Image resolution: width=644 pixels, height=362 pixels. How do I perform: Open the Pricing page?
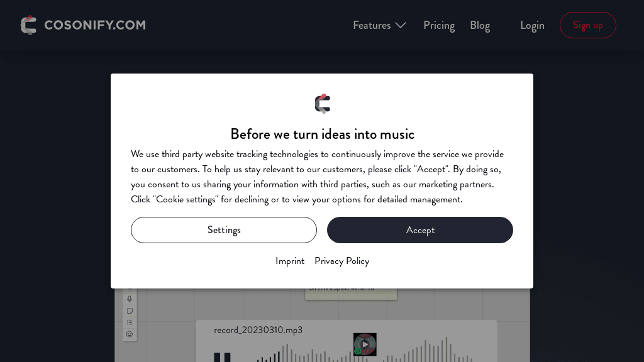[x=439, y=25]
